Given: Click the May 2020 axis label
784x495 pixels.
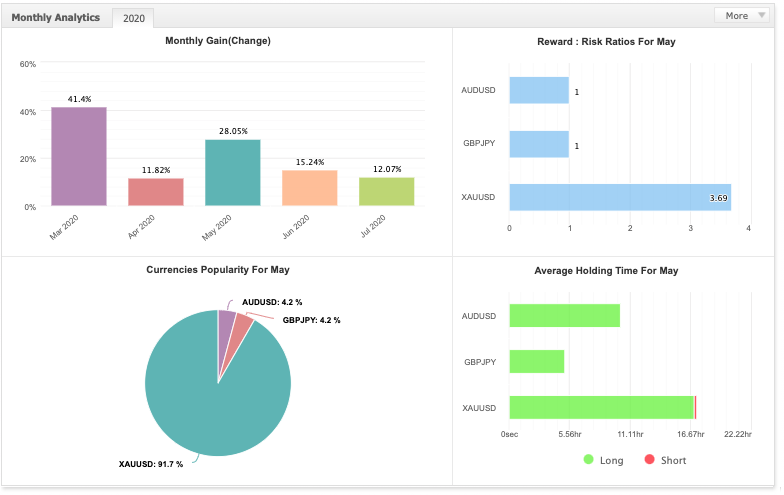Looking at the screenshot, I should [x=217, y=228].
